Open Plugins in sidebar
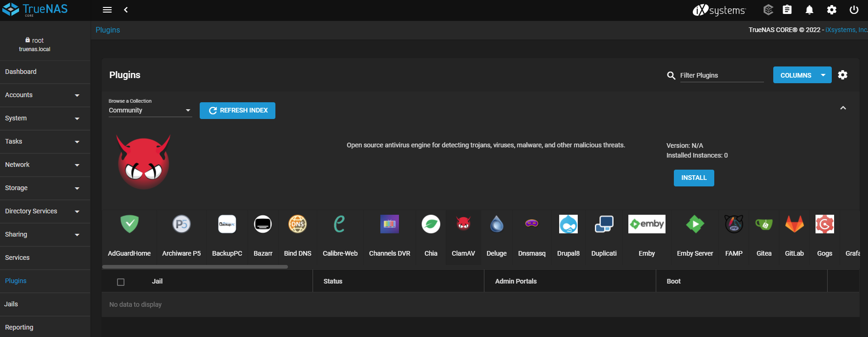The height and width of the screenshot is (337, 868). click(x=45, y=281)
